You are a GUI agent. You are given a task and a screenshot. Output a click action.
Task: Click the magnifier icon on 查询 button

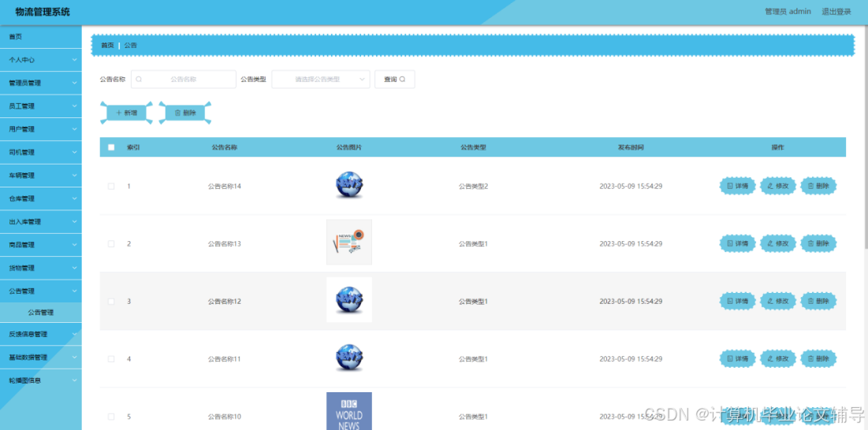(402, 79)
